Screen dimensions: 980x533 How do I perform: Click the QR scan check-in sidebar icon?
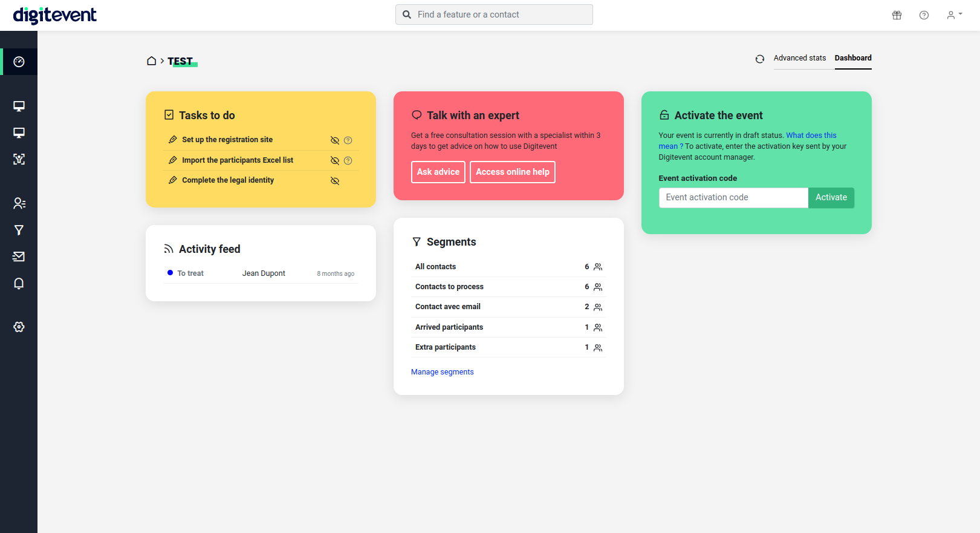19,159
